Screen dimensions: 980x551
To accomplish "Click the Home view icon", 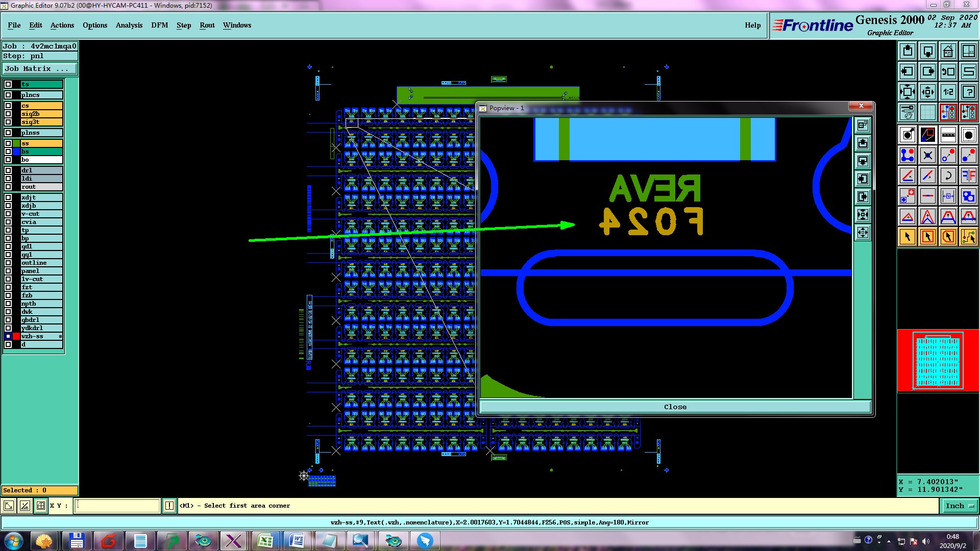I will (948, 51).
